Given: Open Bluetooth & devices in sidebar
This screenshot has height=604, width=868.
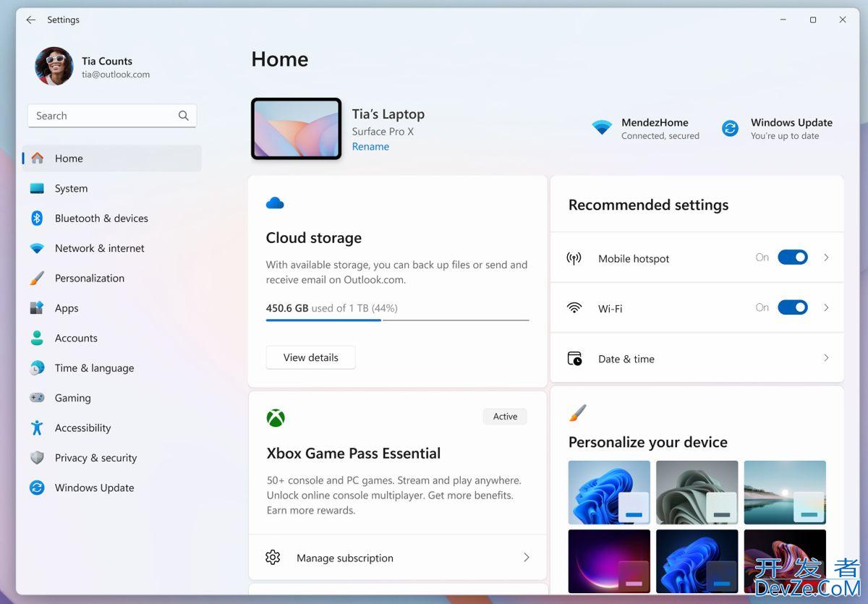Looking at the screenshot, I should [x=101, y=218].
